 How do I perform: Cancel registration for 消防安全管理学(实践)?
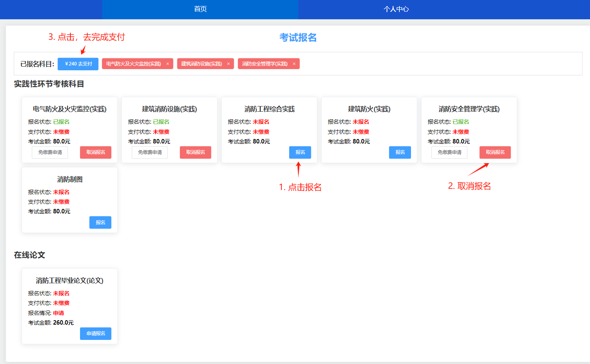coord(495,152)
